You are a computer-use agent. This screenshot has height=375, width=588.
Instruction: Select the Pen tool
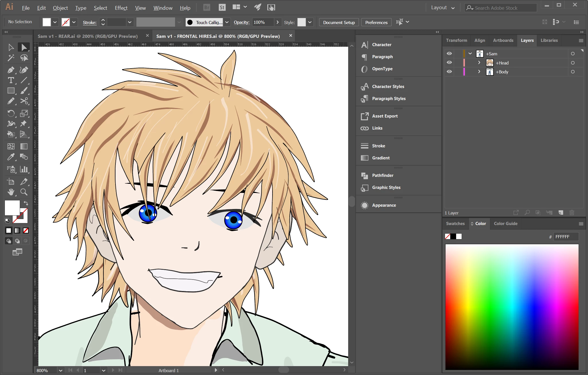click(11, 70)
